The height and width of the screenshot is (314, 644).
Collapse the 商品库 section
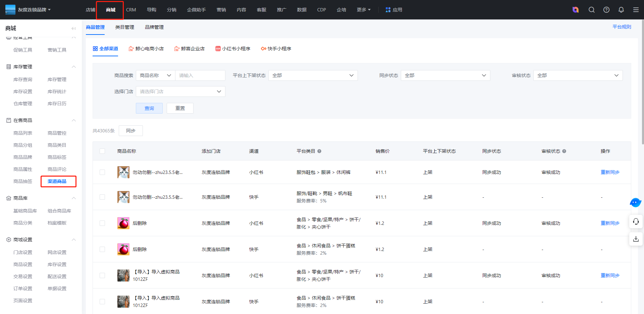(74, 198)
